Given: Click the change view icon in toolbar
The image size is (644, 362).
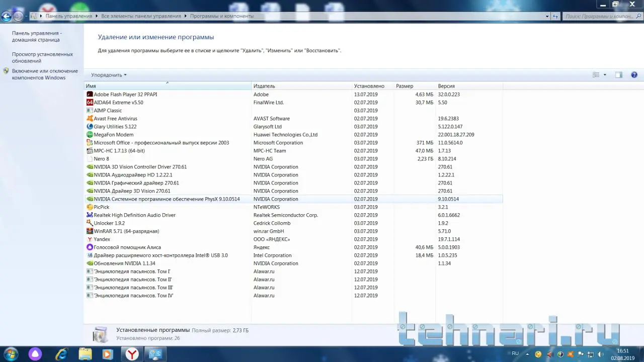Looking at the screenshot, I should tap(596, 75).
